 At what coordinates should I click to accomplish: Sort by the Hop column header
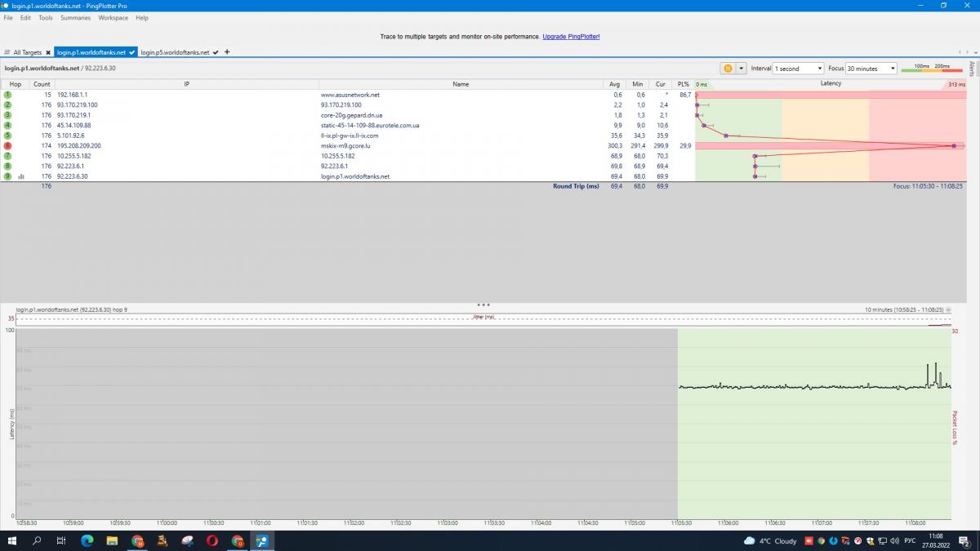[16, 84]
